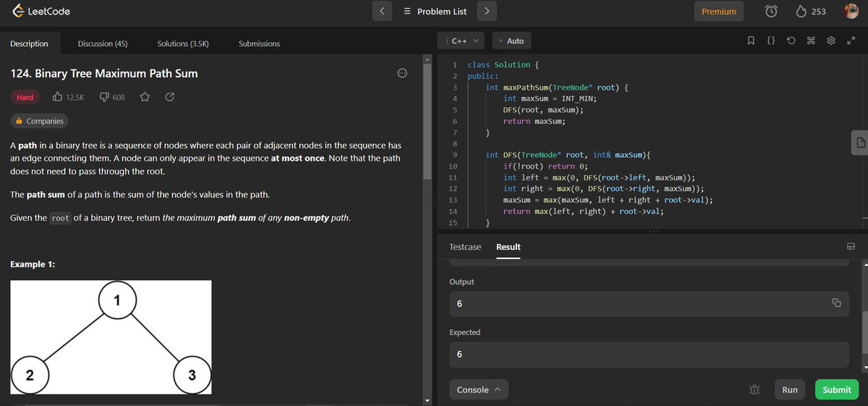Collapse the Console panel
The height and width of the screenshot is (406, 868).
point(479,389)
